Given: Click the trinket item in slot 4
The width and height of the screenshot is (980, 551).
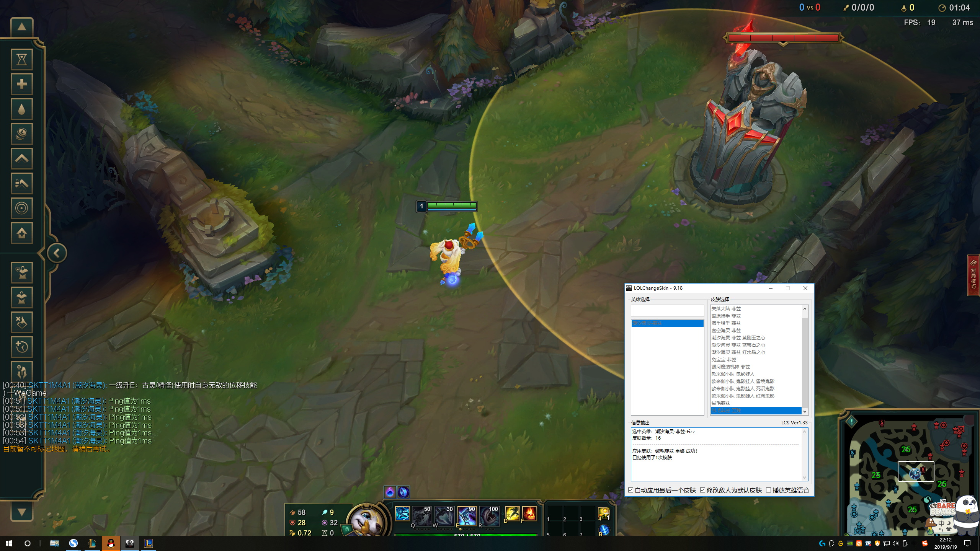Looking at the screenshot, I should (604, 514).
